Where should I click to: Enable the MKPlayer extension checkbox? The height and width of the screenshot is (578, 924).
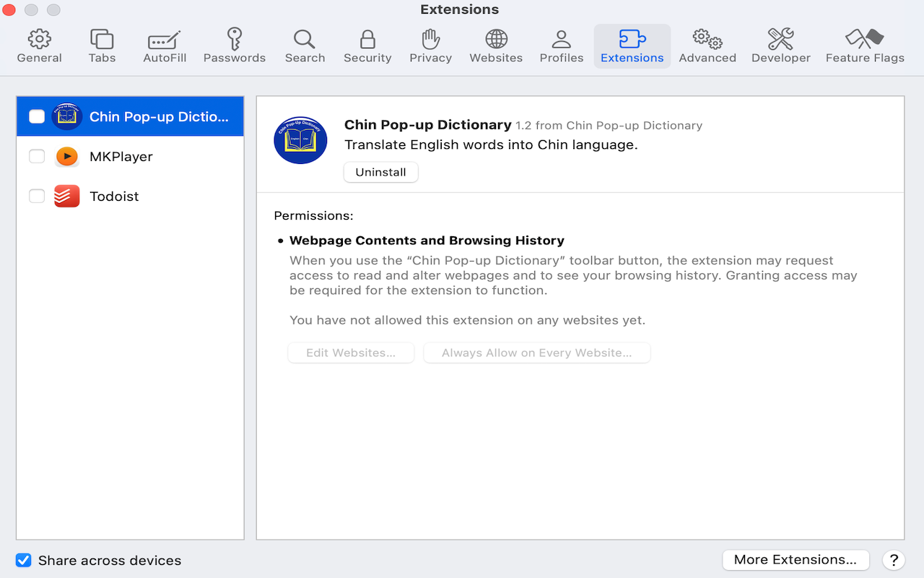pos(37,156)
